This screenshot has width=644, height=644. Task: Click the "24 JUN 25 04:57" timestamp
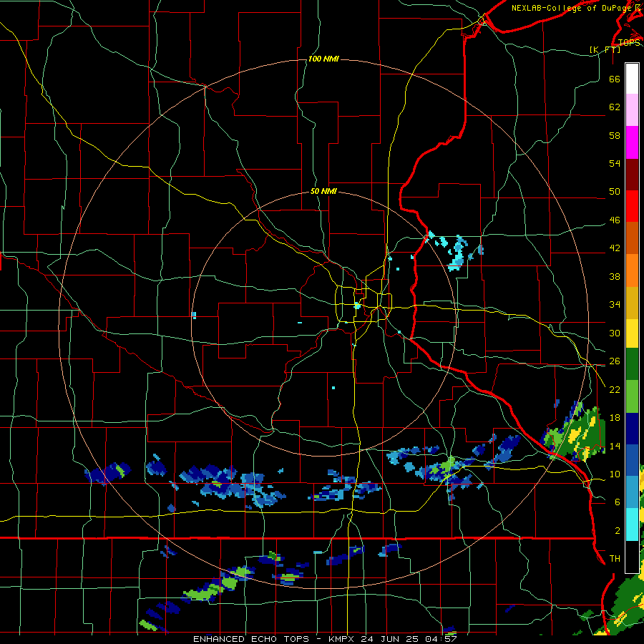pyautogui.click(x=409, y=639)
